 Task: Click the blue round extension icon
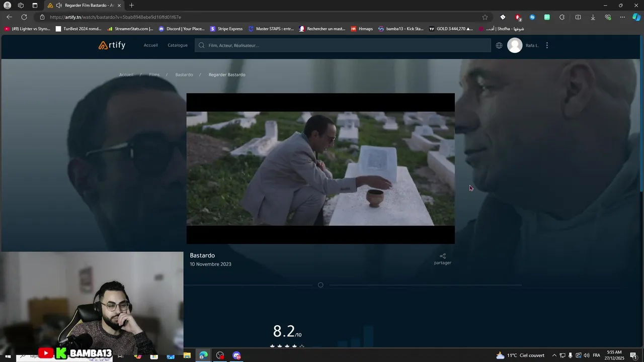532,17
